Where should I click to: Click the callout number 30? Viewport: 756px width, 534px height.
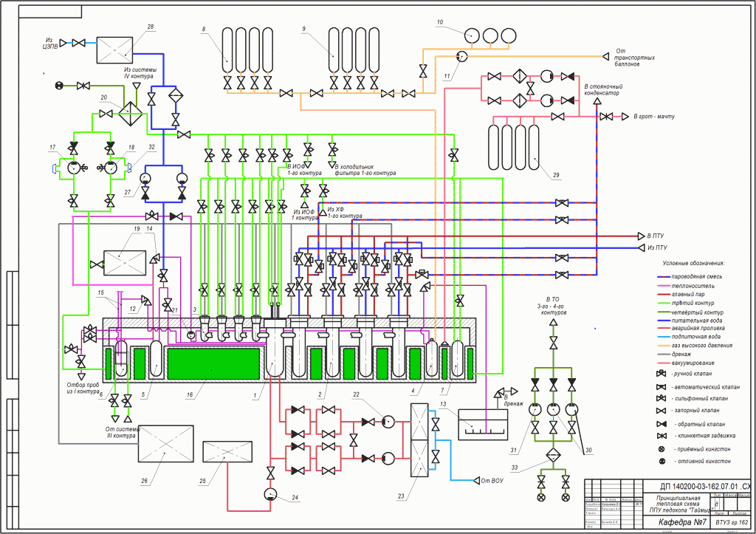tap(588, 451)
